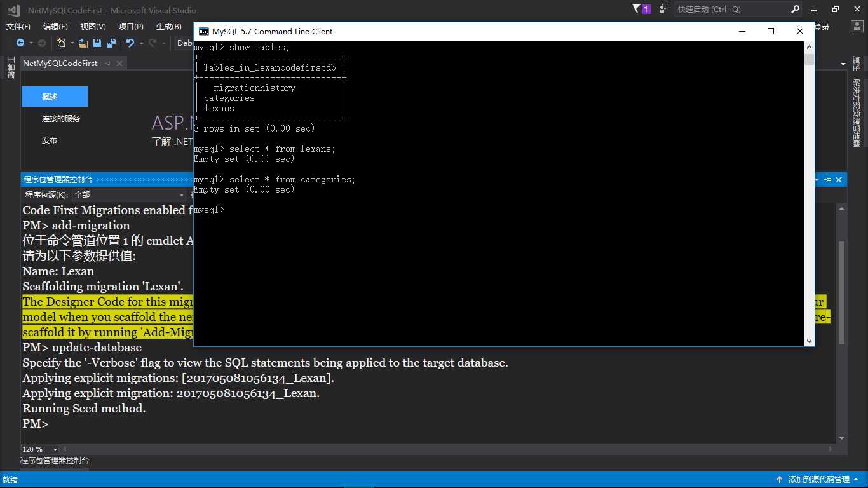Image resolution: width=868 pixels, height=488 pixels.
Task: Click the 程序包管理器控制台 bottom tab
Action: [x=55, y=461]
